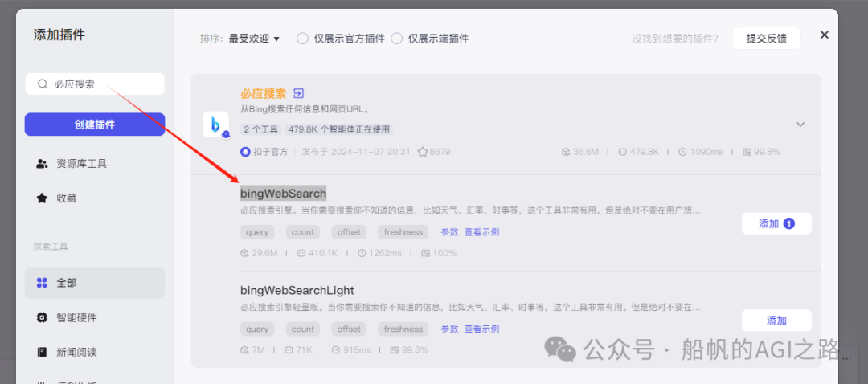Open 参数 link for bingWebSearch

click(x=449, y=232)
